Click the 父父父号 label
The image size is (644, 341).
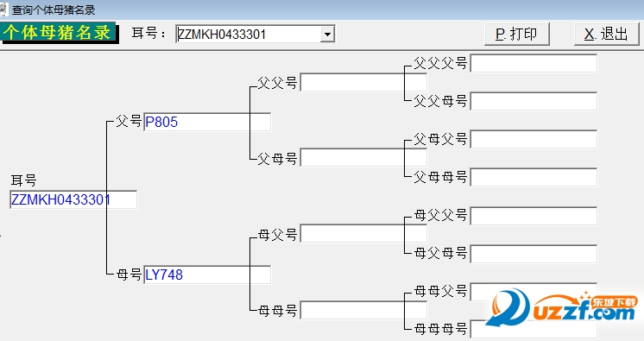440,63
